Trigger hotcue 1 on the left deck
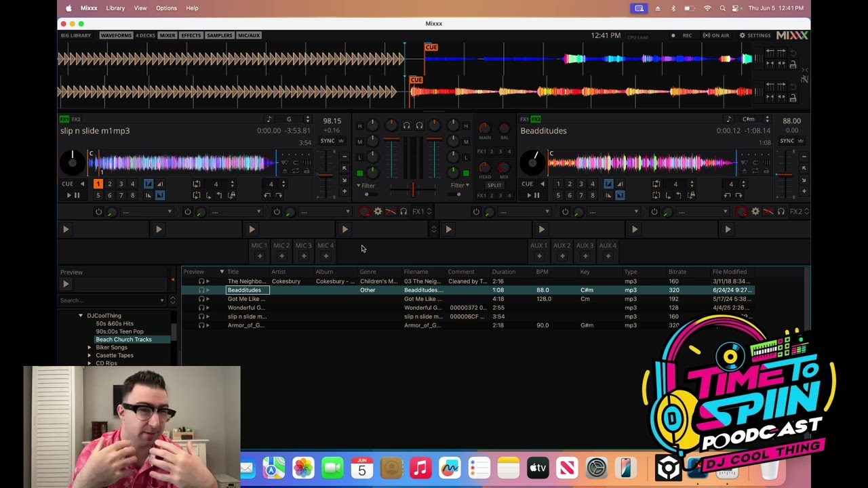Screen dimensions: 868x488 (98, 184)
